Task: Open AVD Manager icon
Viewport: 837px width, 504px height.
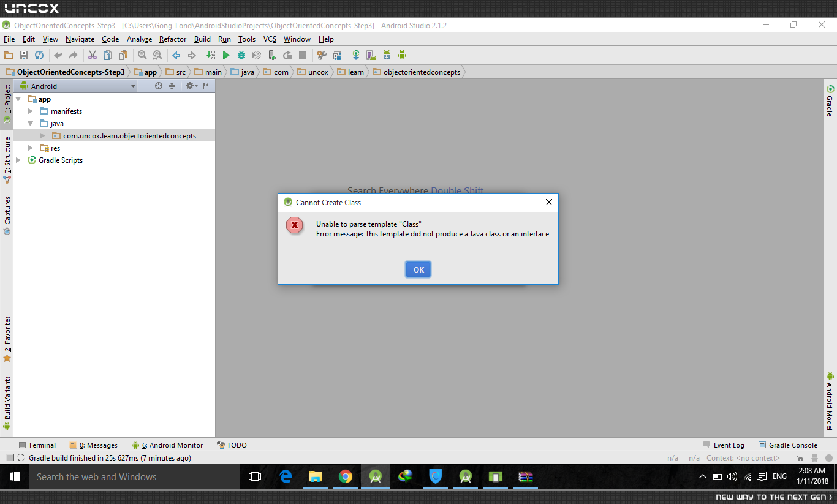Action: (371, 55)
